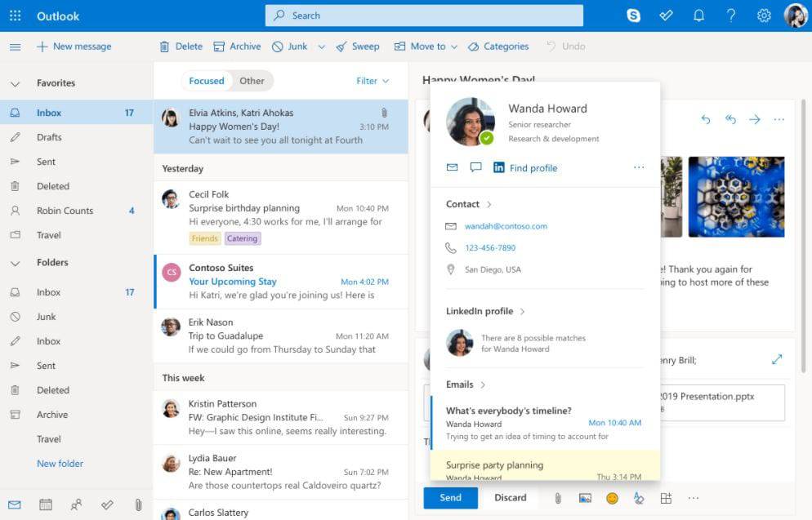812x520 pixels.
Task: Open Outlook settings gear
Action: click(763, 15)
